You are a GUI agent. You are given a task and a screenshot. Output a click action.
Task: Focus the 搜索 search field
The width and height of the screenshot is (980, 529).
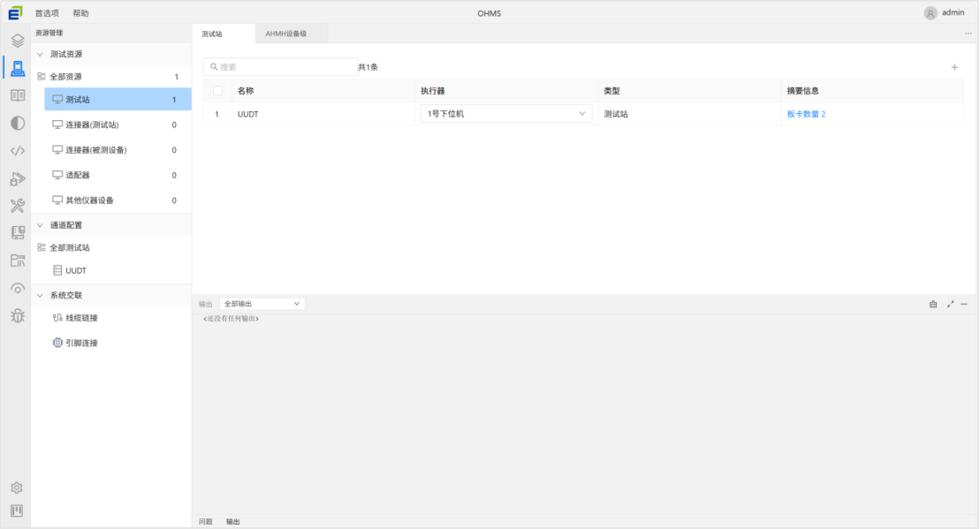(x=280, y=67)
